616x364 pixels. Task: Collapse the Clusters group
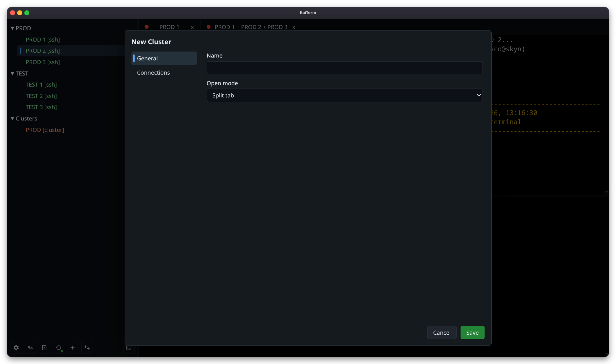tap(13, 118)
